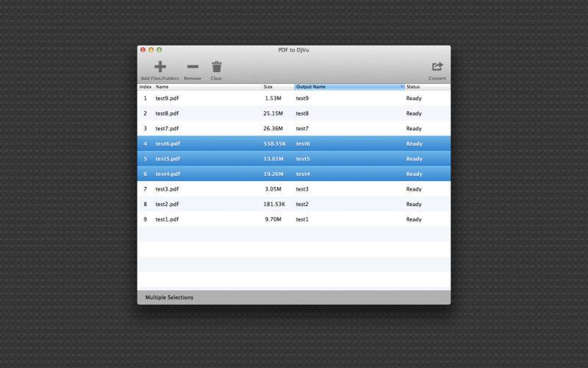Select the test2.pdf file name

click(x=167, y=205)
